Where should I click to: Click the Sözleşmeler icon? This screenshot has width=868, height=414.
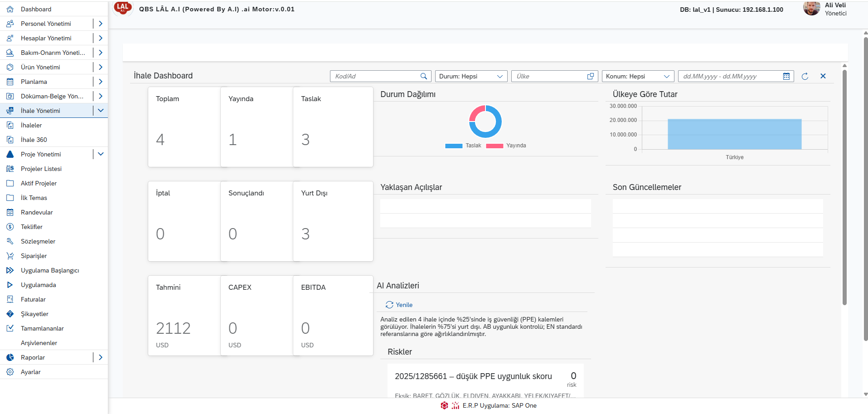10,241
